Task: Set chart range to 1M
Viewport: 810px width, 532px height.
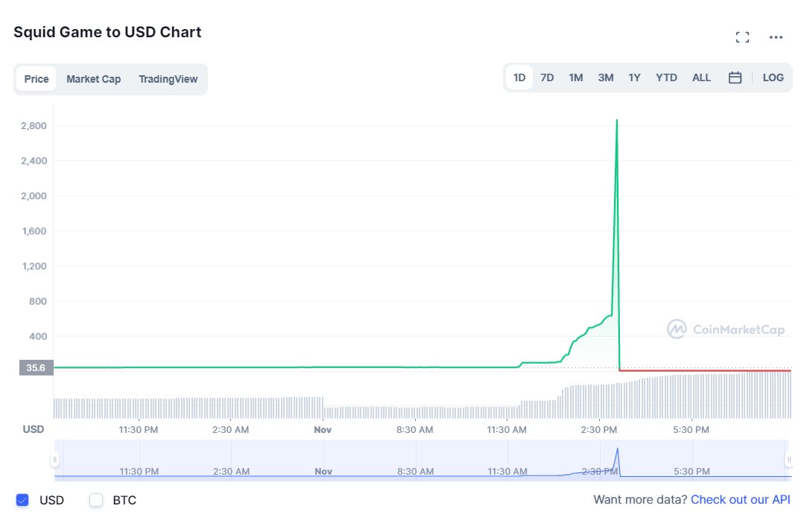Action: click(x=576, y=77)
